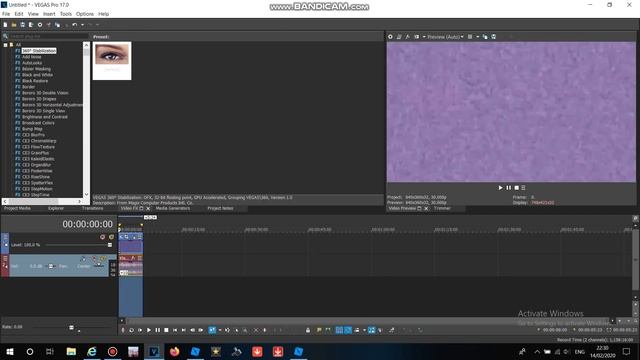The height and width of the screenshot is (360, 640).
Task: Open Project Video Properties in preview toolbar
Action: [390, 37]
